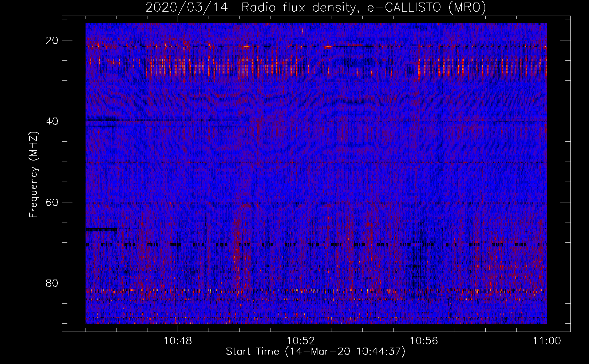Click the 20 MHz frequency tick label
This screenshot has width=589, height=364.
[x=52, y=40]
